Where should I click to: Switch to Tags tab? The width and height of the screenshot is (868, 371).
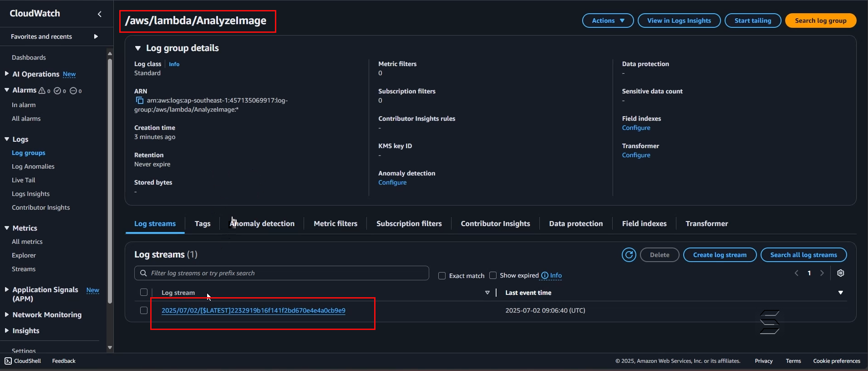[203, 223]
